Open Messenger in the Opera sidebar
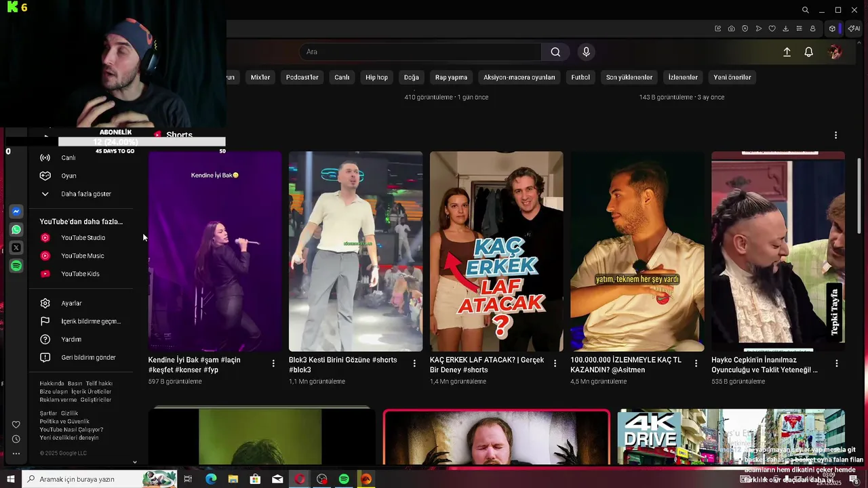The image size is (868, 488). pyautogui.click(x=16, y=211)
